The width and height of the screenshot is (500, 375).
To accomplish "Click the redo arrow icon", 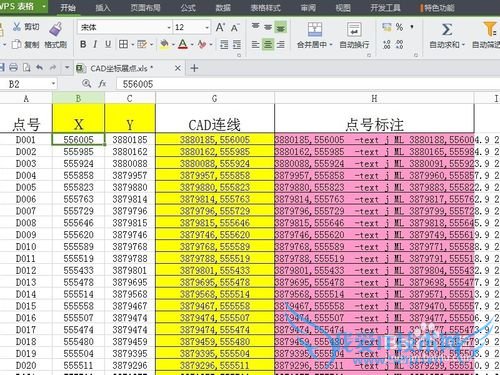I will point(53,68).
